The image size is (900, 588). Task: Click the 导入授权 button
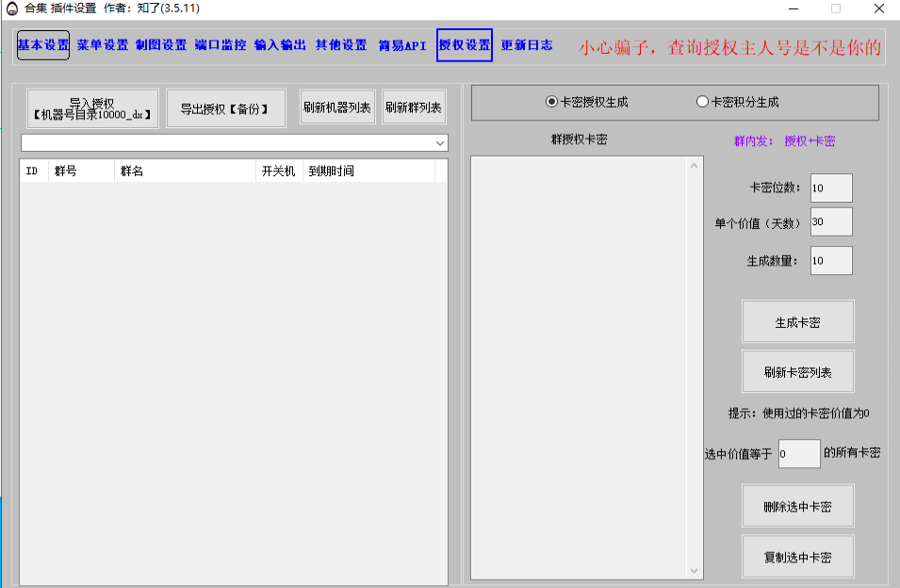pos(92,108)
